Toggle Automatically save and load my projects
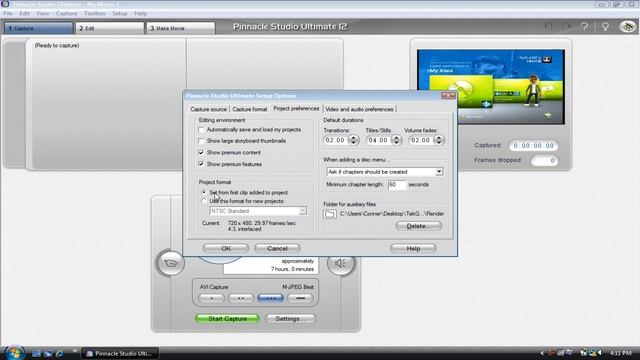 click(x=201, y=130)
